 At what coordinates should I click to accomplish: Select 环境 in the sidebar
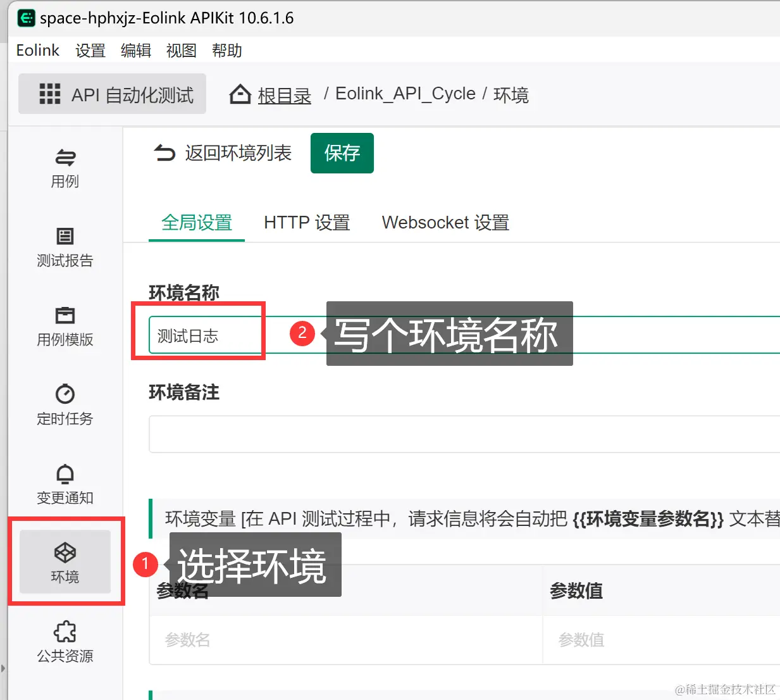[65, 562]
